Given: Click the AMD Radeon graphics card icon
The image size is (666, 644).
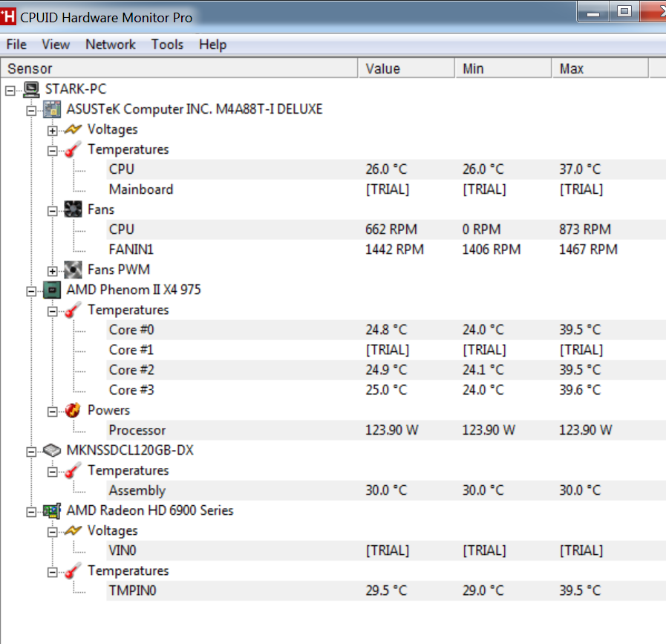Looking at the screenshot, I should [52, 511].
